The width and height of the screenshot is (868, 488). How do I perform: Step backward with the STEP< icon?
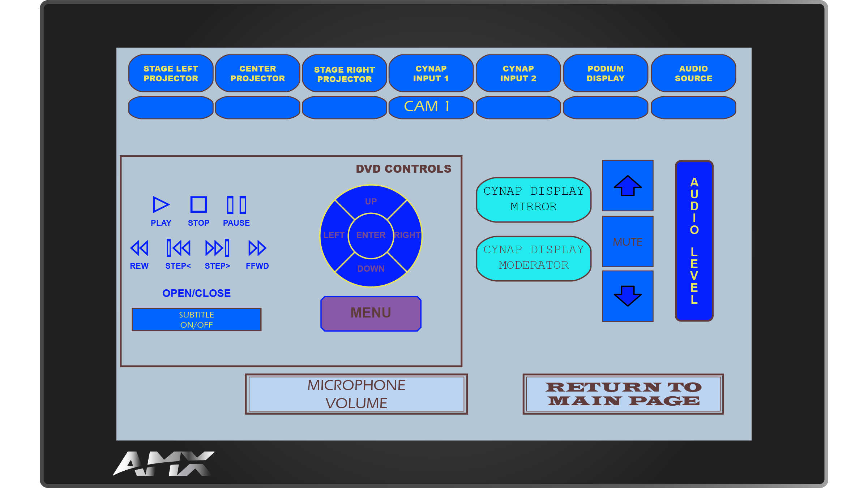tap(178, 248)
